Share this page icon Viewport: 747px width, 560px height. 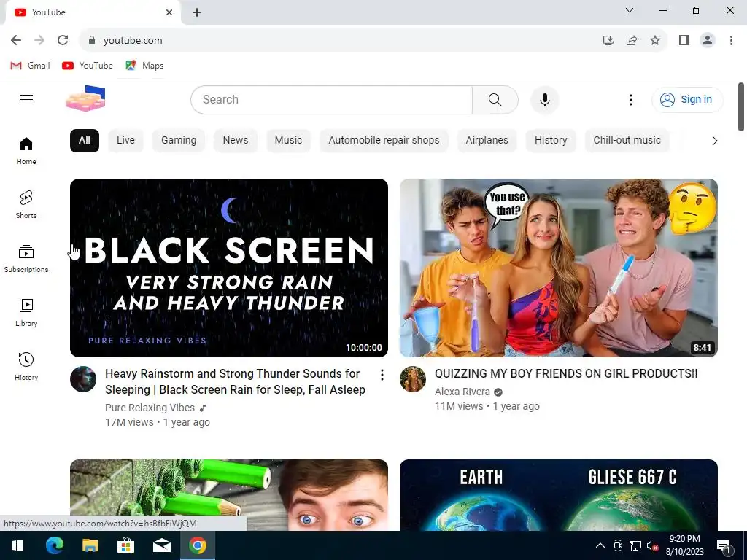pyautogui.click(x=632, y=41)
